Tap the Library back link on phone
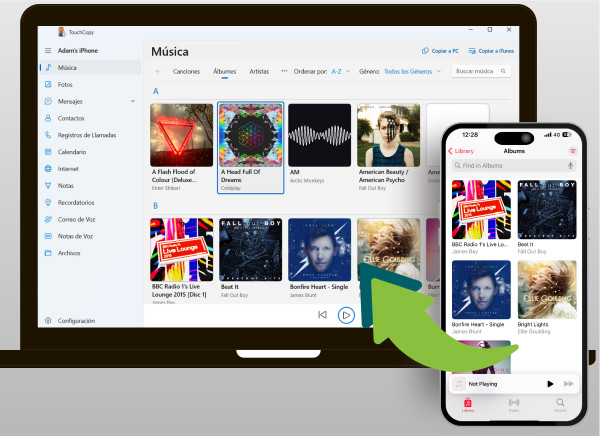The height and width of the screenshot is (436, 600). click(461, 151)
